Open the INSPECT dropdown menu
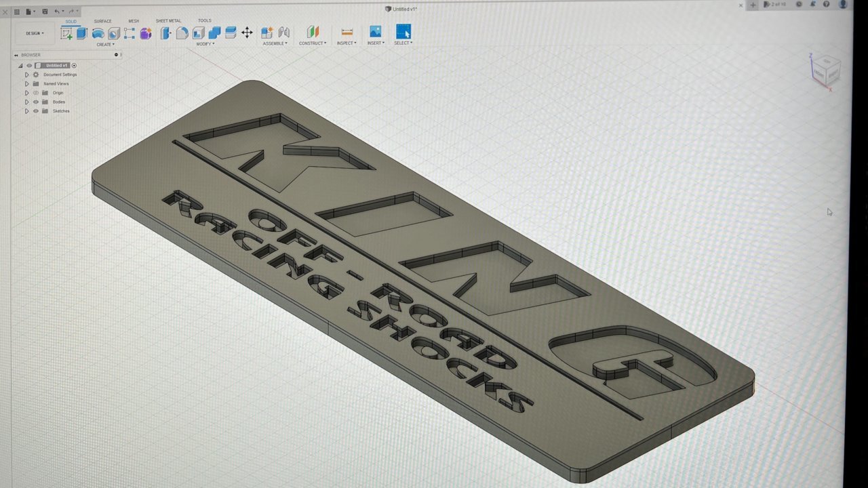 point(347,43)
